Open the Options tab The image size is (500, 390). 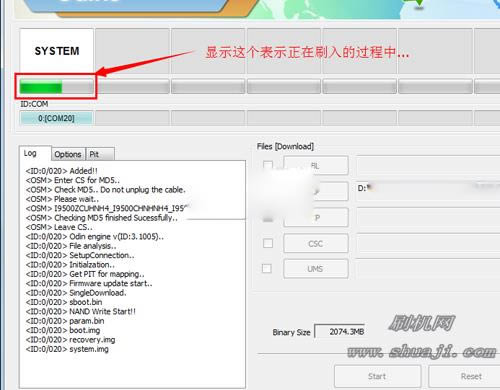(68, 154)
